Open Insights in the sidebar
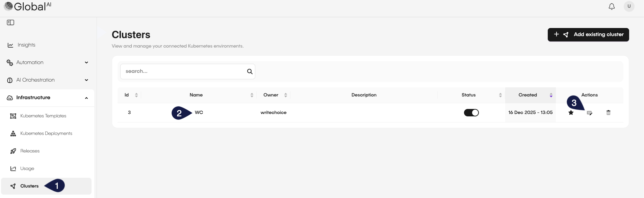This screenshot has width=644, height=198. click(26, 45)
